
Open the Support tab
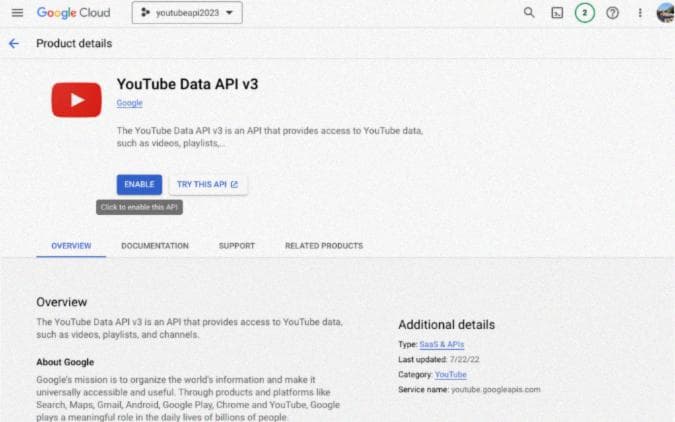[237, 245]
